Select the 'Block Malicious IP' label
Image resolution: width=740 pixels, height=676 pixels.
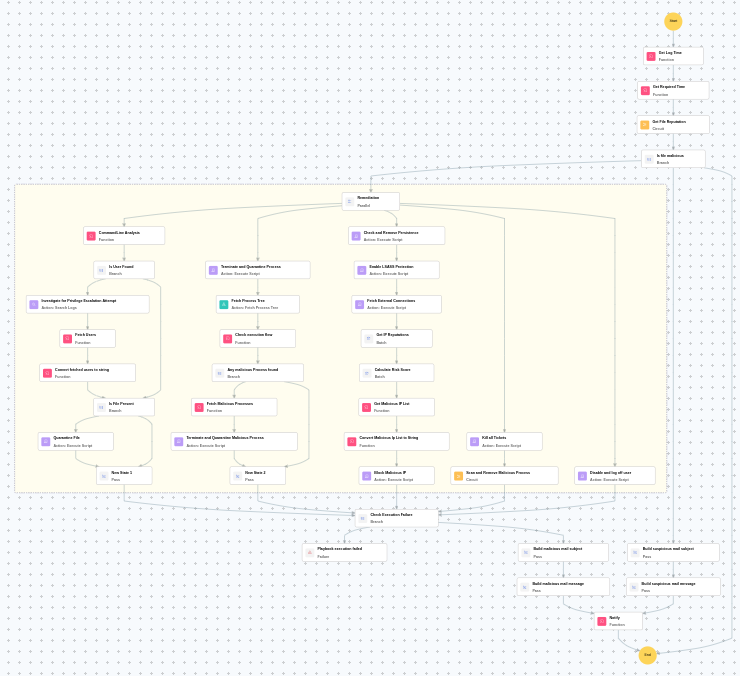coord(390,473)
